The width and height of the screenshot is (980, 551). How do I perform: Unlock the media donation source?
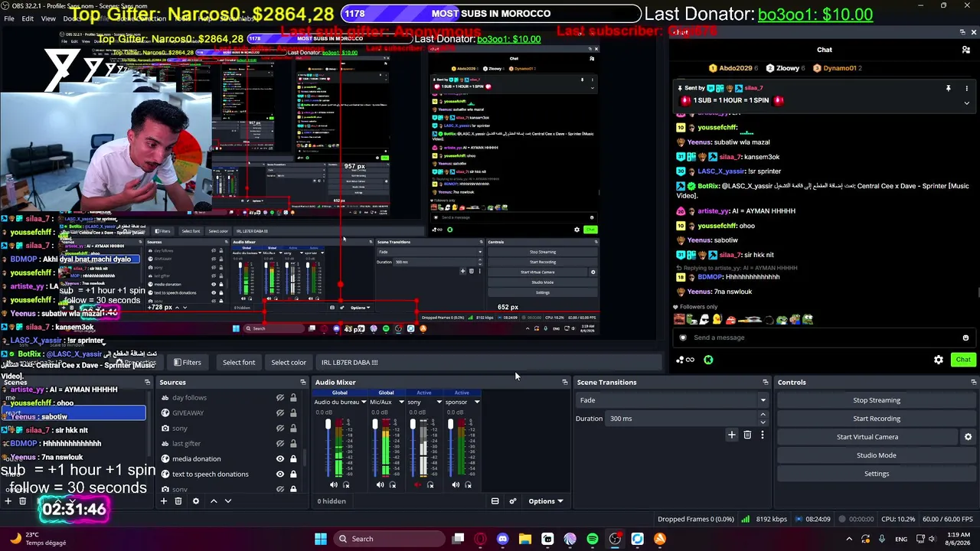pos(293,459)
